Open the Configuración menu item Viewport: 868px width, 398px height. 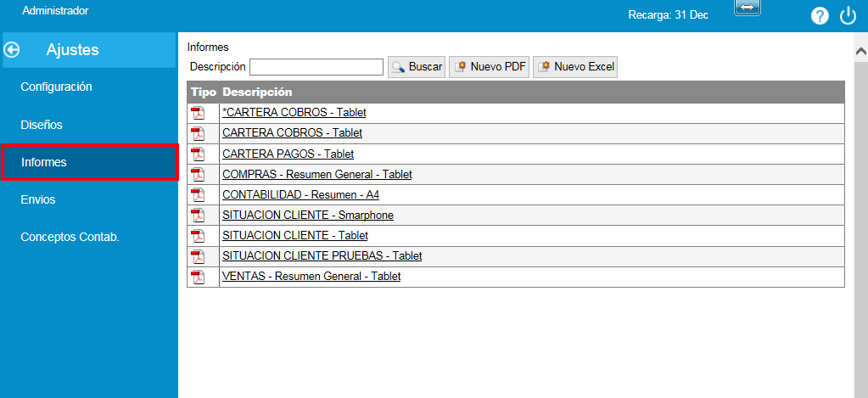pos(56,87)
